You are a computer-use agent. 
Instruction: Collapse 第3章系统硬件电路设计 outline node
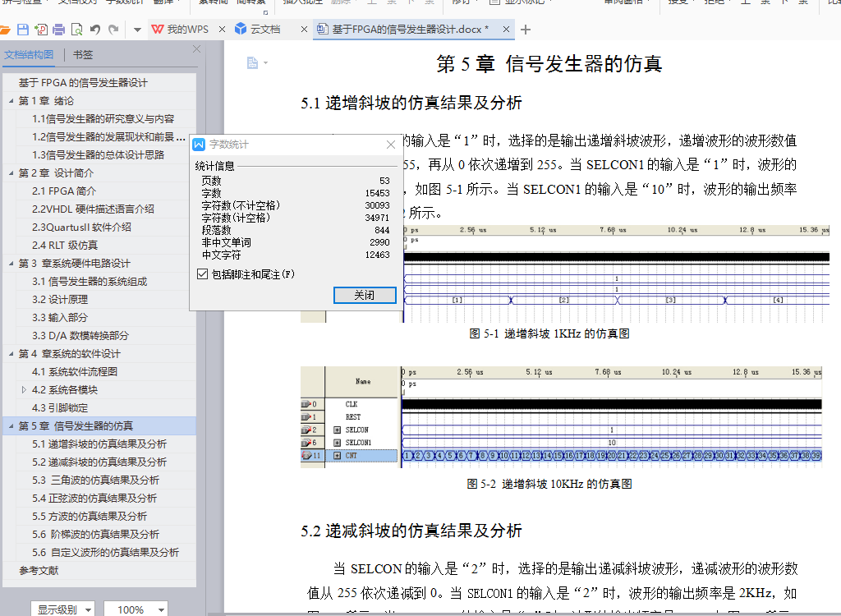[11, 264]
